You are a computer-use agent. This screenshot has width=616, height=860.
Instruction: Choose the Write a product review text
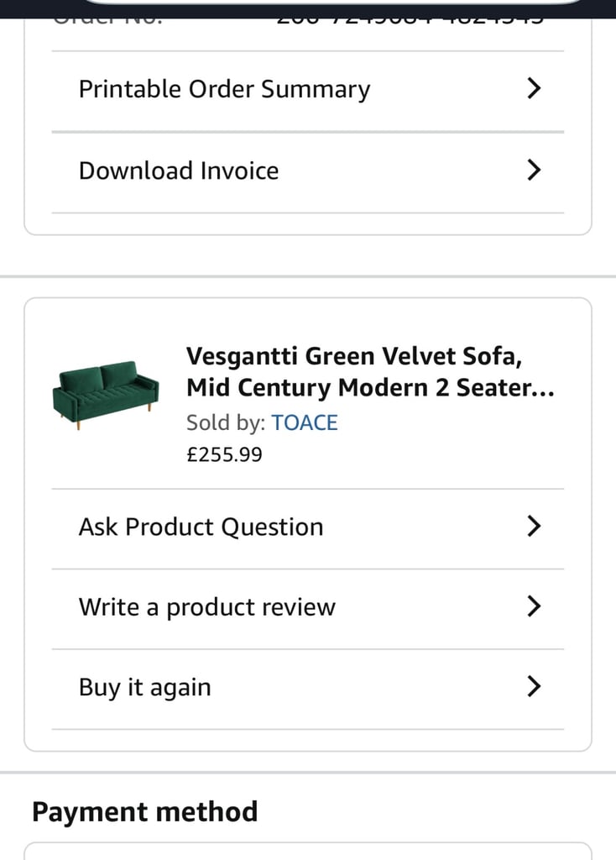(207, 607)
